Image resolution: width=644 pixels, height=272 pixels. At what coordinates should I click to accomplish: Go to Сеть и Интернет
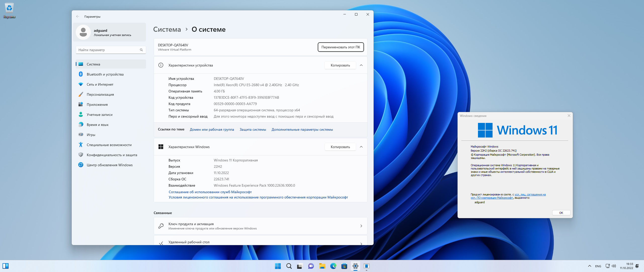point(111,84)
